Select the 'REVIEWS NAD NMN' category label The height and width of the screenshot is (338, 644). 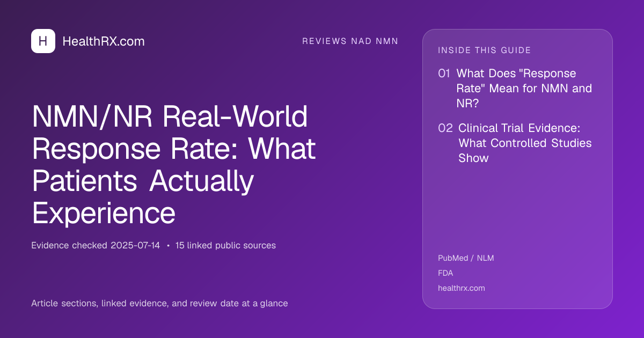click(x=350, y=41)
